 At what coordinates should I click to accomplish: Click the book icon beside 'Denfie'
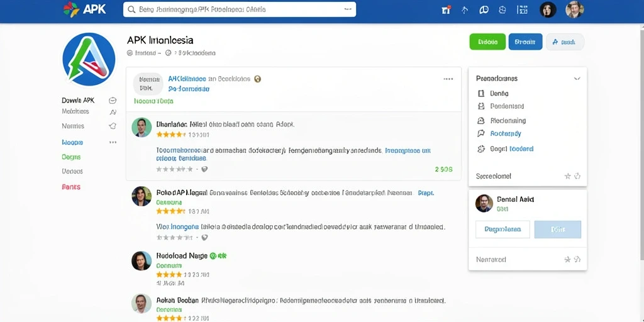pos(481,93)
